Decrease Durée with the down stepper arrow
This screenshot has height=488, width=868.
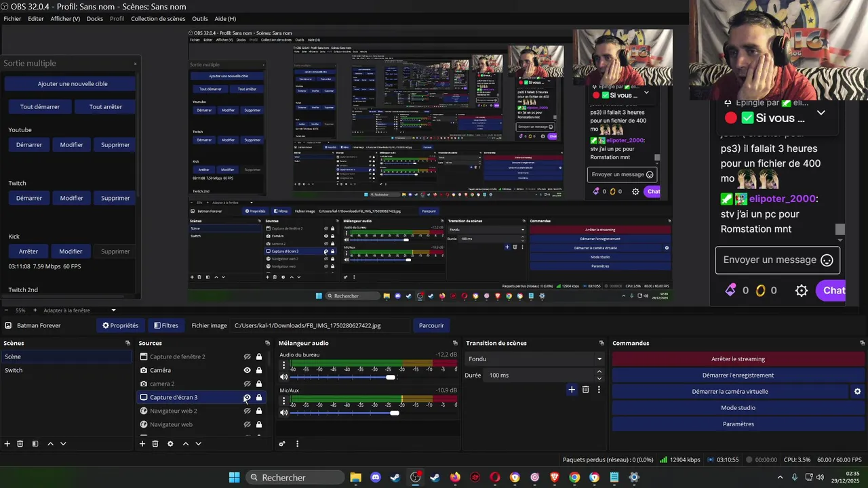point(599,378)
